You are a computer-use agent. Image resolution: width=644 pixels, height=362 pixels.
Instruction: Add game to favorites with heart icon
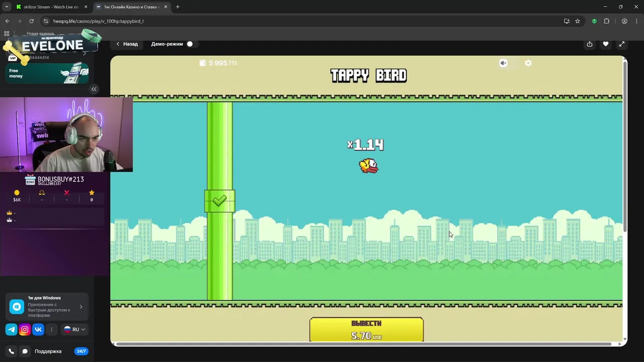[x=606, y=44]
